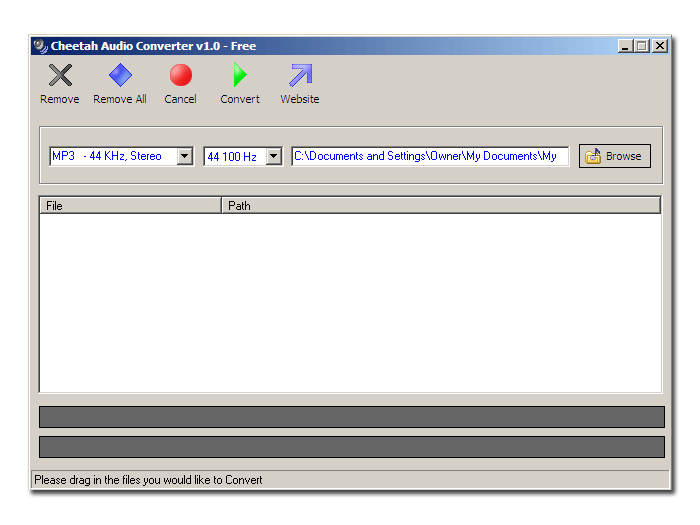Sort by the Path column header

pos(441,205)
